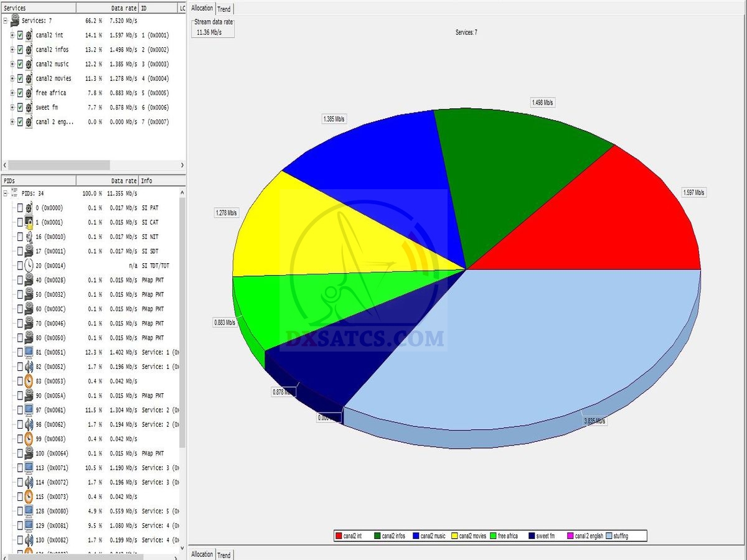Click the Services panel horizontal scrollbar right arrow
747x560 pixels.
click(182, 166)
